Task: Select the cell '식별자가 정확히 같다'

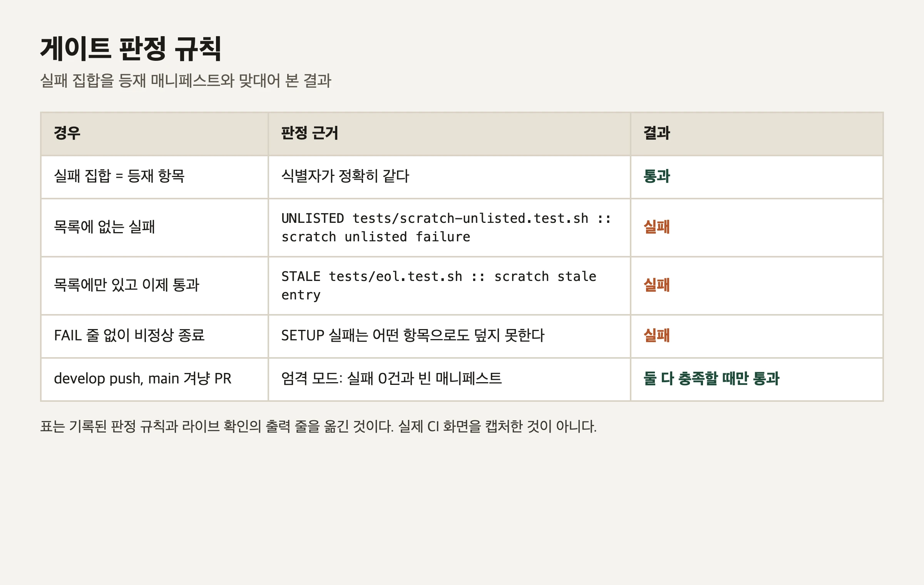Action: point(449,177)
